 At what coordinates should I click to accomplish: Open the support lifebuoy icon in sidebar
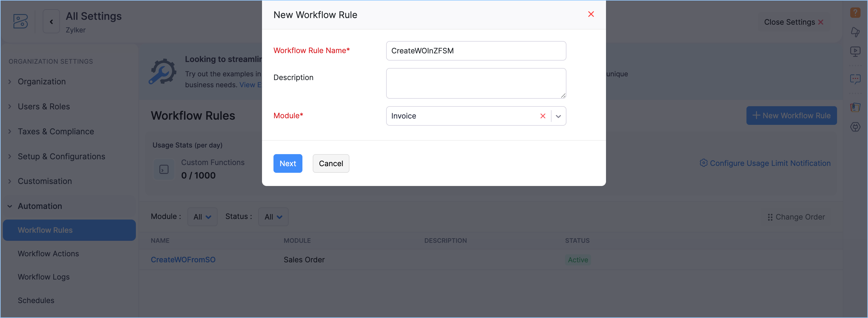point(855,127)
